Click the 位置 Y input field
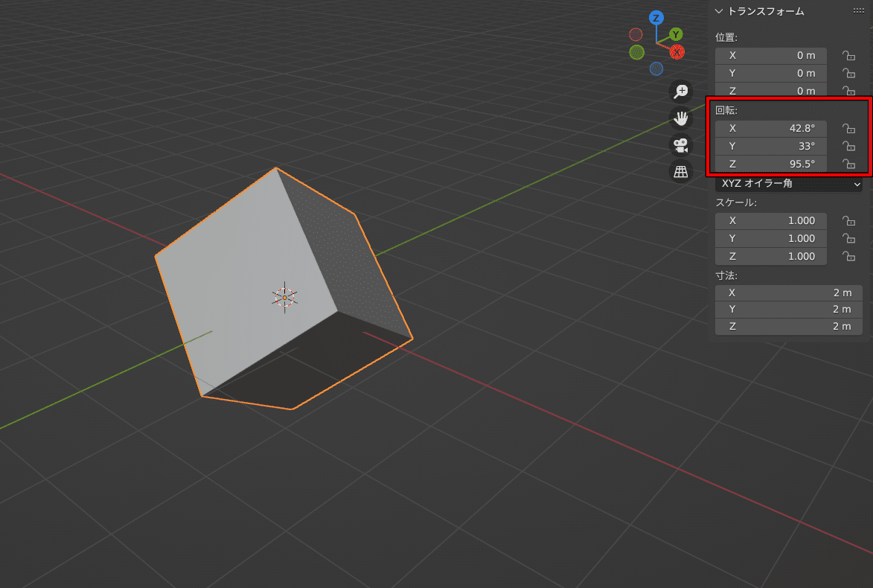Screen dimensions: 873x588 click(770, 73)
